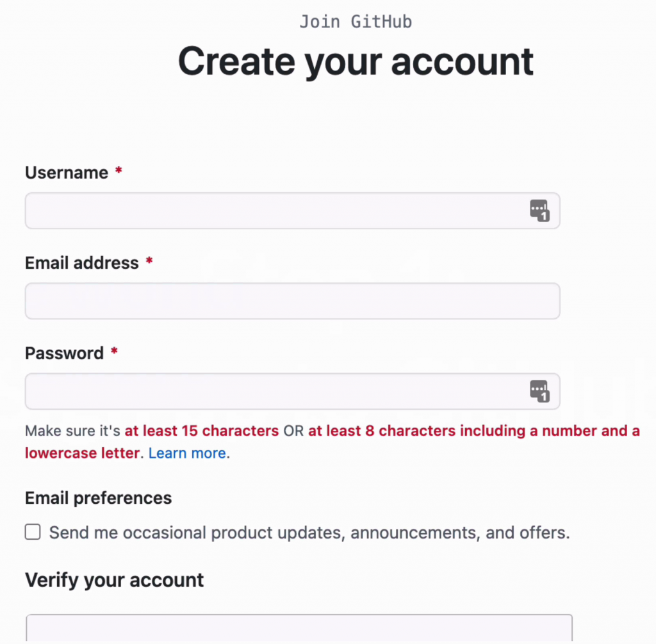Click the "Join GitHub" text

coord(356,22)
